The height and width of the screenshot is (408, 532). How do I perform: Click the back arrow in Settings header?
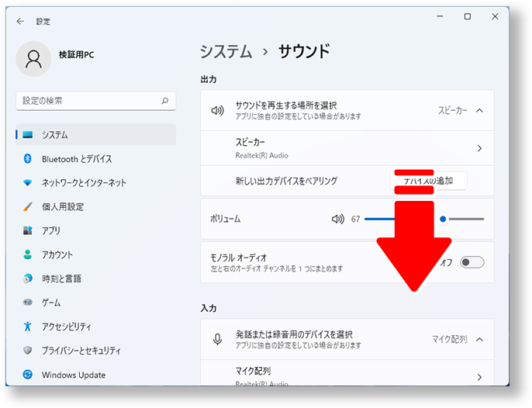pyautogui.click(x=20, y=22)
